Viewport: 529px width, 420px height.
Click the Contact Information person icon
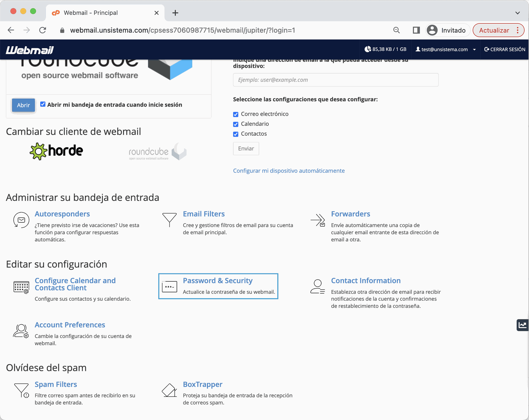(x=318, y=287)
